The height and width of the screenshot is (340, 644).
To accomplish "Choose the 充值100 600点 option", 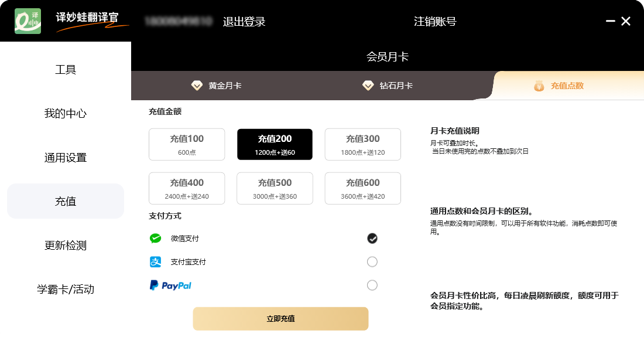I will click(x=187, y=144).
